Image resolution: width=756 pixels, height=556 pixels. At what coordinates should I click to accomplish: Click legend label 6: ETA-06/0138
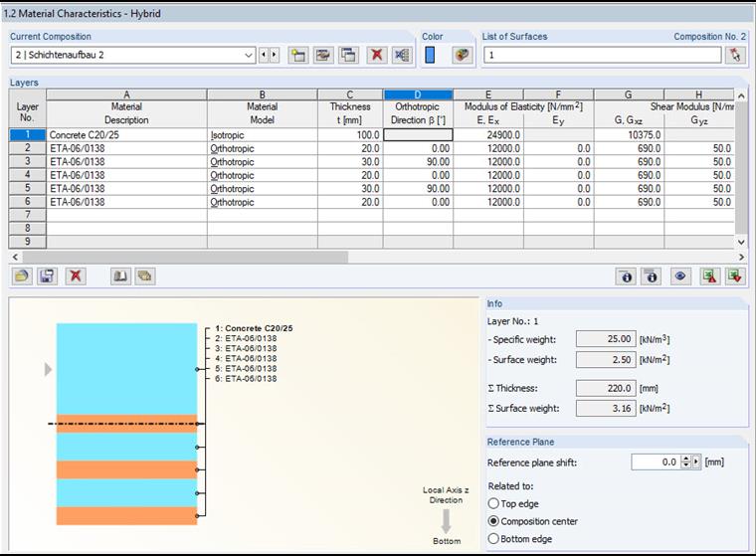tap(246, 379)
